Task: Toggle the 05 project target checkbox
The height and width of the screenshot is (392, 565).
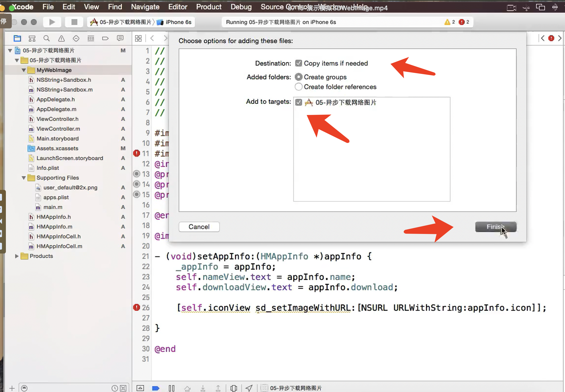Action: point(298,102)
